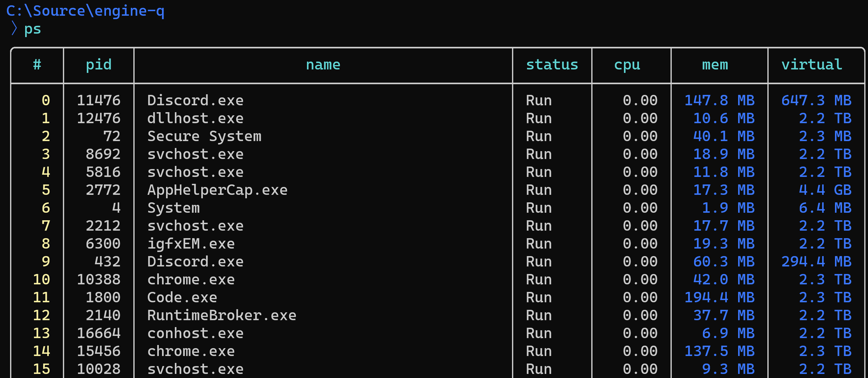Click the Secure System process entry

pyautogui.click(x=204, y=136)
